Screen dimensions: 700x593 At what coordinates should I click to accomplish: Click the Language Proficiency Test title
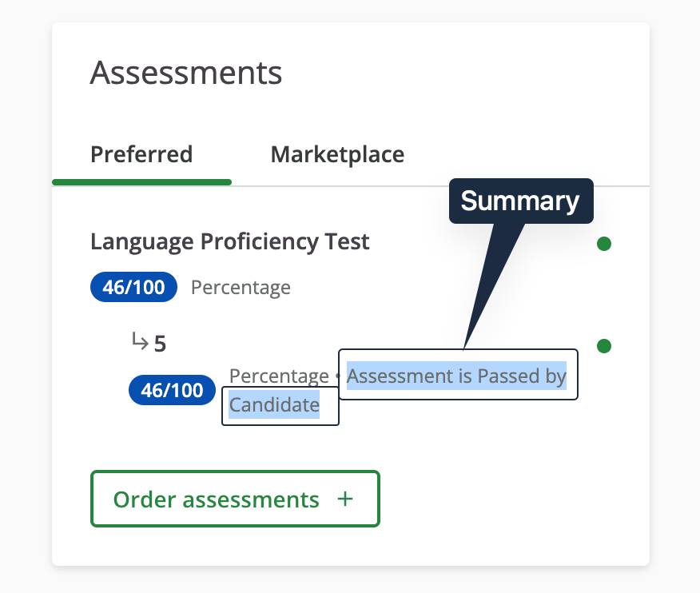(230, 241)
